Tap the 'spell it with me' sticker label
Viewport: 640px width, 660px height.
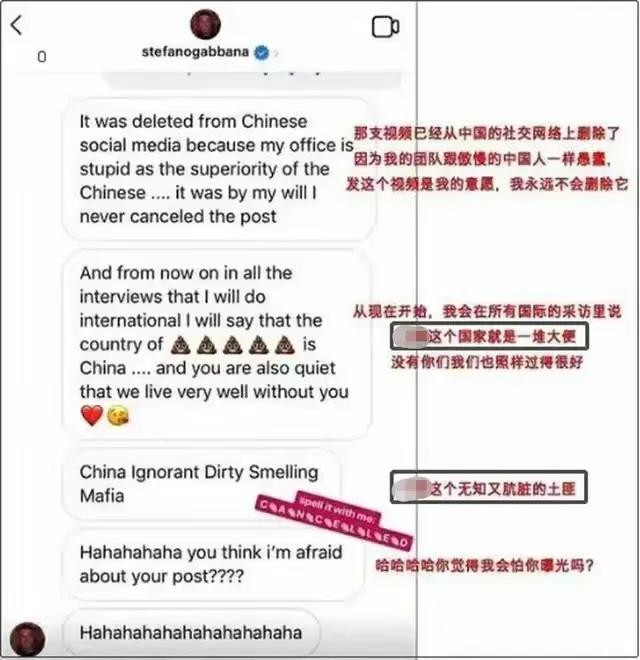pyautogui.click(x=338, y=508)
